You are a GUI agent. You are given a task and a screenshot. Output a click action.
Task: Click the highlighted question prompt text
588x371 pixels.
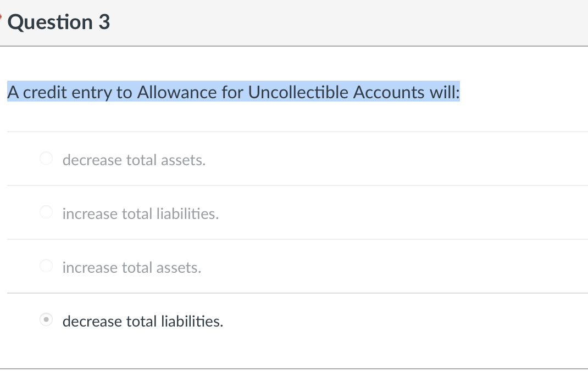tap(232, 92)
